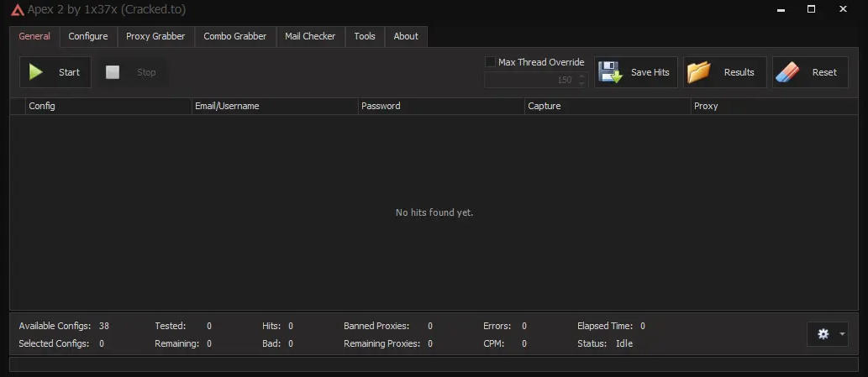This screenshot has width=868, height=377.
Task: Click the 'No hits found yet.' message
Action: pos(434,212)
